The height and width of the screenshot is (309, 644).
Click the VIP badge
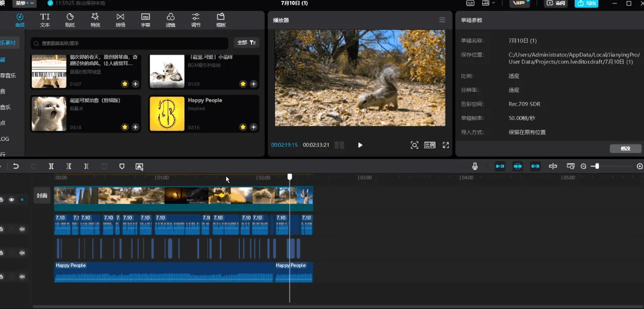519,4
